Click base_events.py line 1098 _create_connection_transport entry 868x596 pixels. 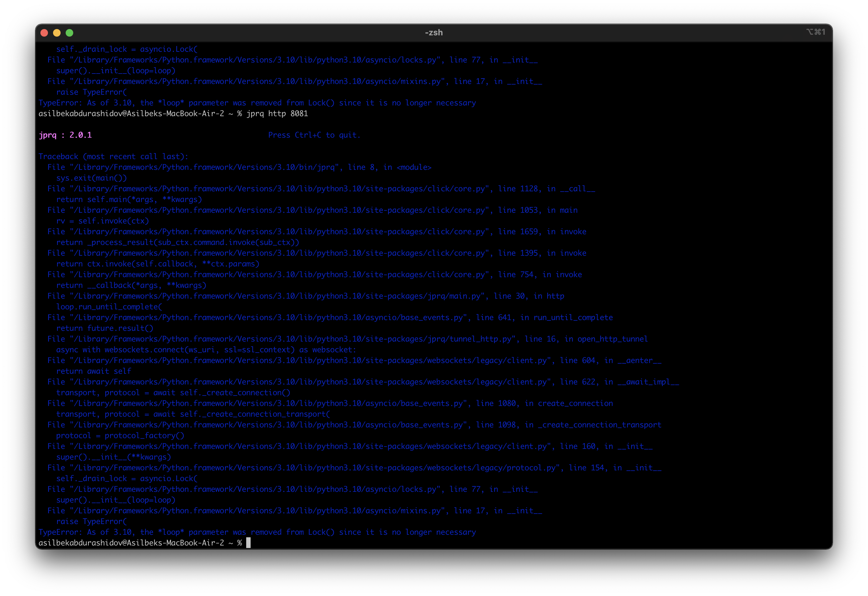point(354,425)
